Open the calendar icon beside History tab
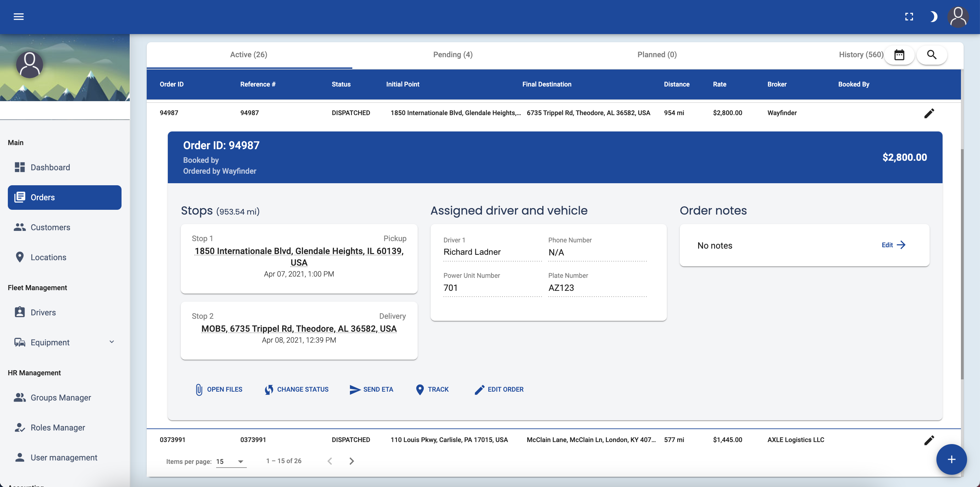This screenshot has height=487, width=980. tap(899, 54)
